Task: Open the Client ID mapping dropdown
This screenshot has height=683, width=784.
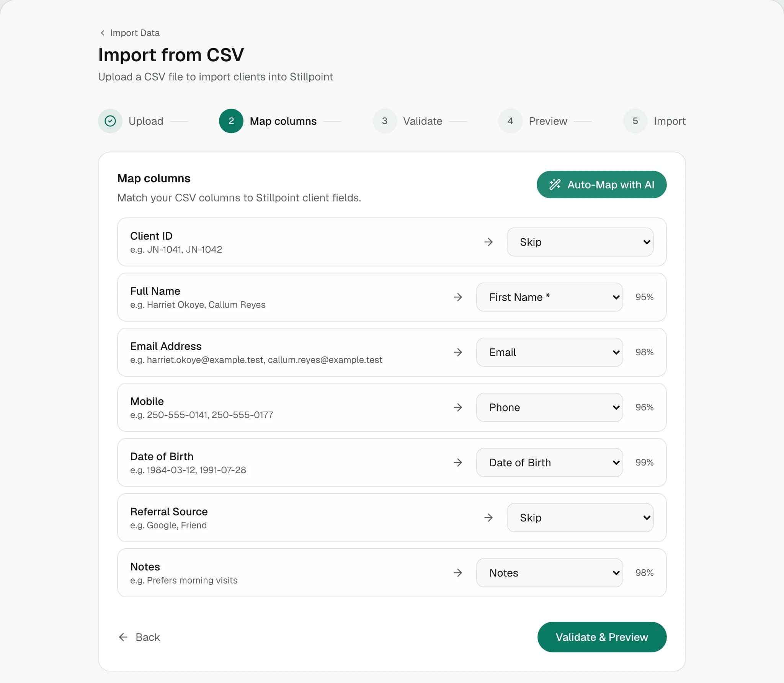Action: (580, 242)
